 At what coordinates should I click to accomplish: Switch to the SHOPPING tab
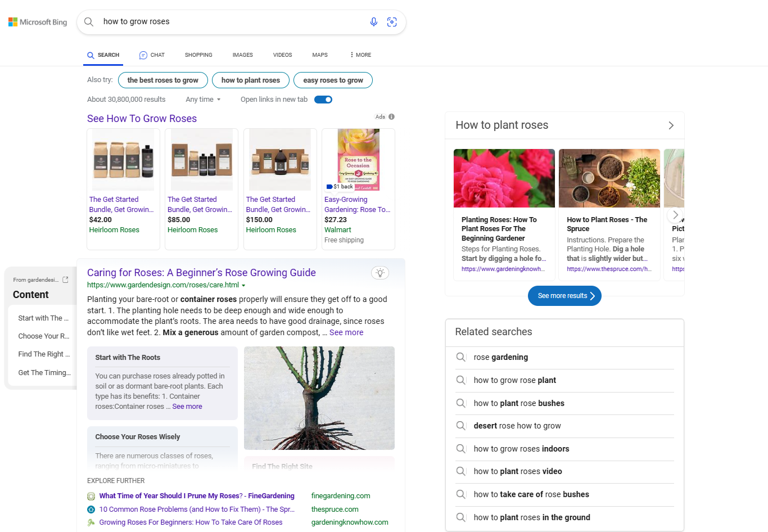point(198,55)
